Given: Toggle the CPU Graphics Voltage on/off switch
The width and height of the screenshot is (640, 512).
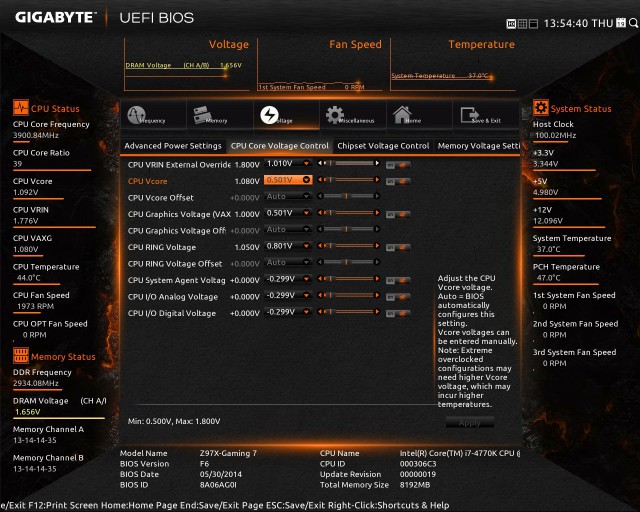Looking at the screenshot, I should tap(398, 214).
